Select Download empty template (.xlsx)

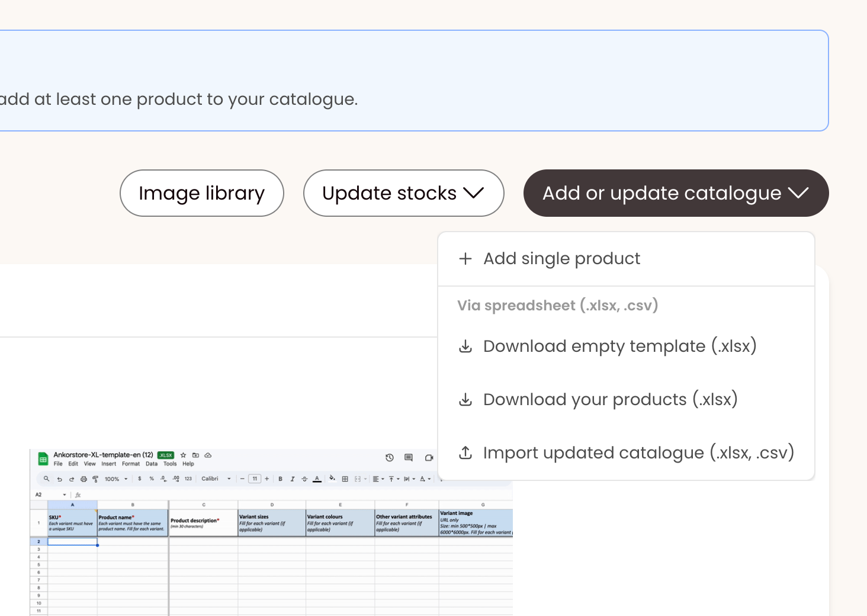coord(626,346)
